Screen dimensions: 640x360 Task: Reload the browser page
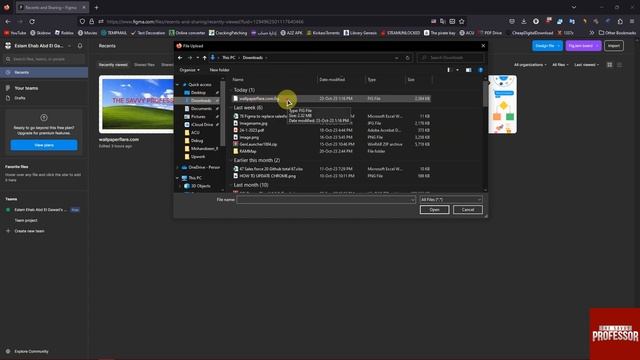click(x=32, y=22)
